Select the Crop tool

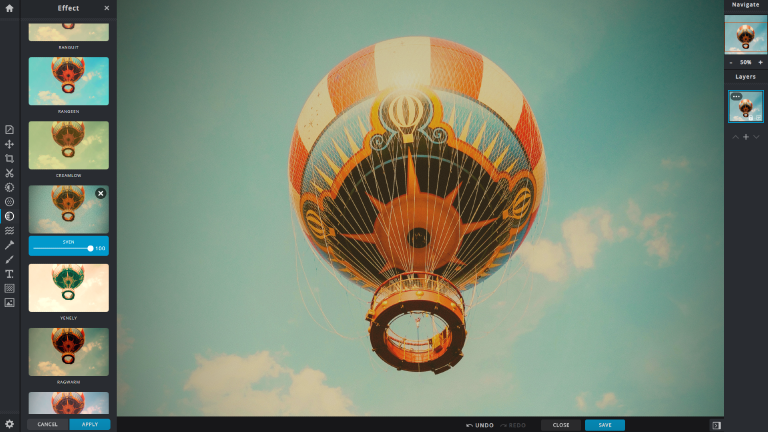click(x=9, y=158)
